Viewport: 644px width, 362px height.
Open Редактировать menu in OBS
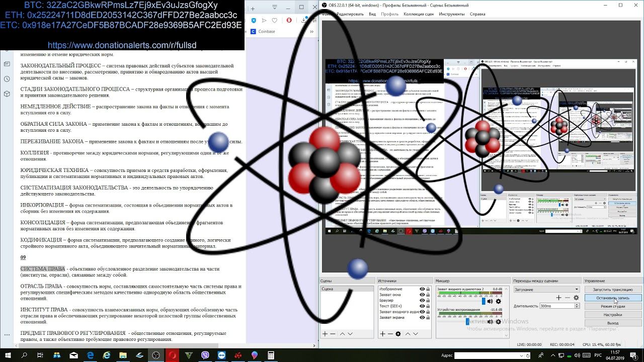click(x=350, y=14)
